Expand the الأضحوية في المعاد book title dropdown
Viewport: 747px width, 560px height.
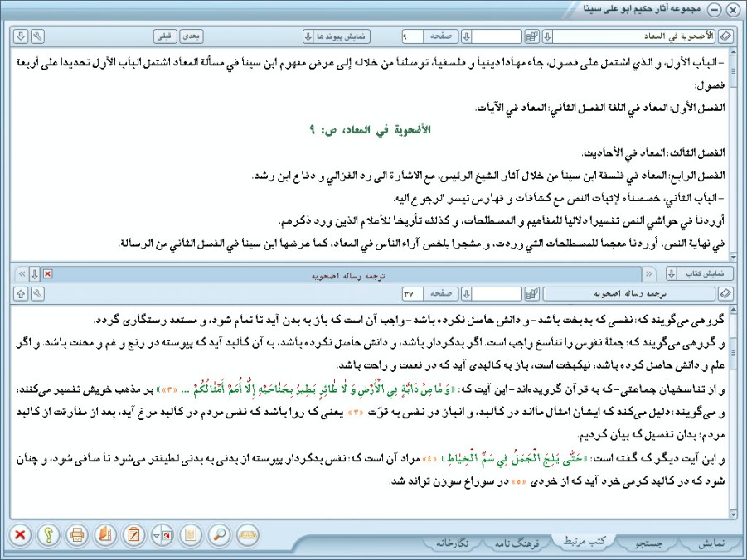(x=546, y=36)
